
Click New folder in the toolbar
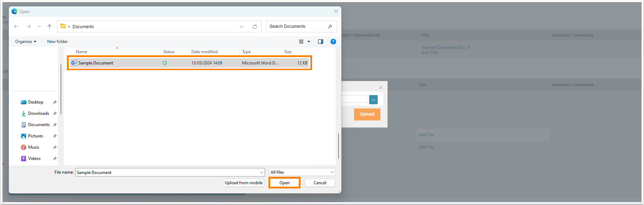point(57,42)
